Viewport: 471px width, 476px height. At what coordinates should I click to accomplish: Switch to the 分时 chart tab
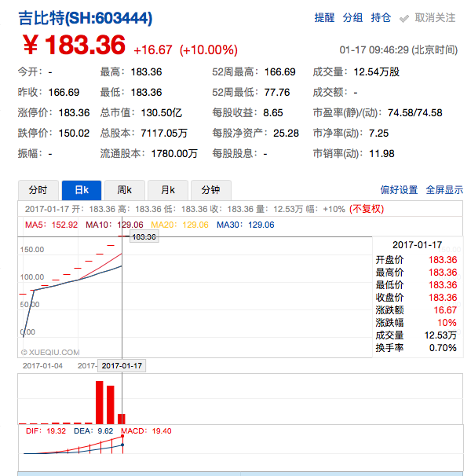point(38,190)
